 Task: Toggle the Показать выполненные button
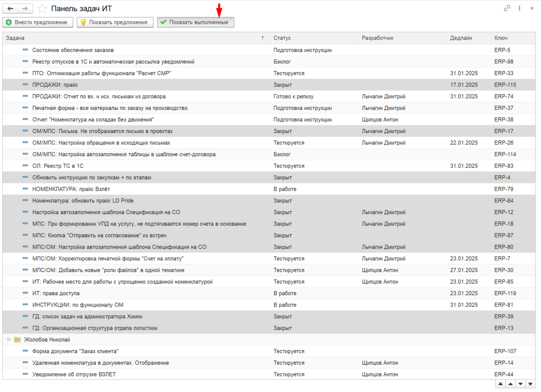[196, 22]
